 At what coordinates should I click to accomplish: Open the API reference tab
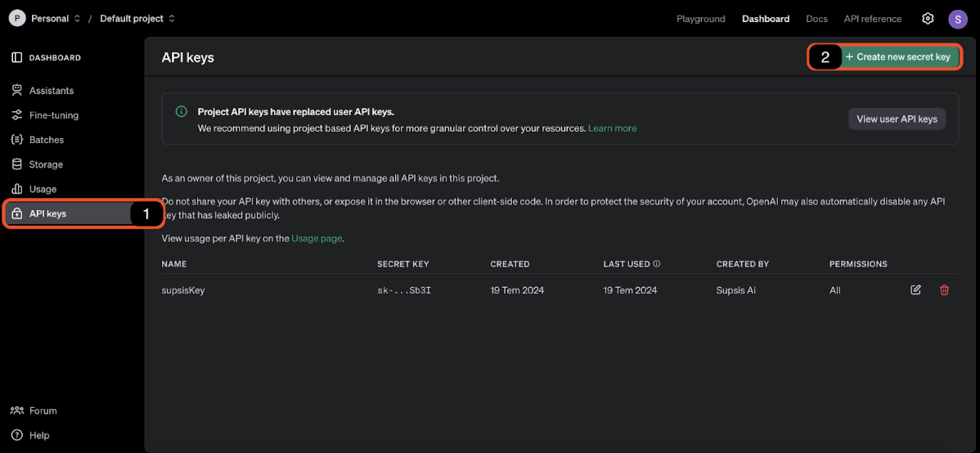point(873,19)
